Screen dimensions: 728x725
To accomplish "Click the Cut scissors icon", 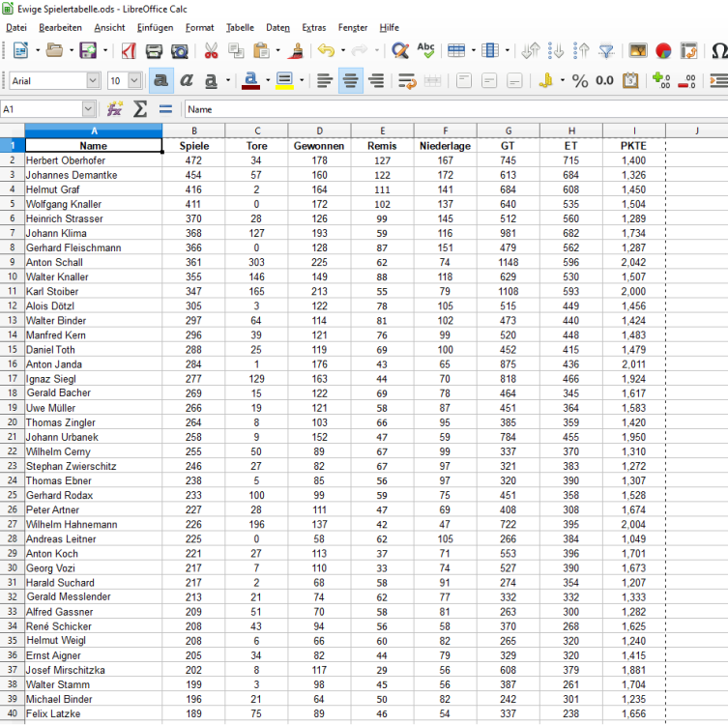I will point(210,50).
